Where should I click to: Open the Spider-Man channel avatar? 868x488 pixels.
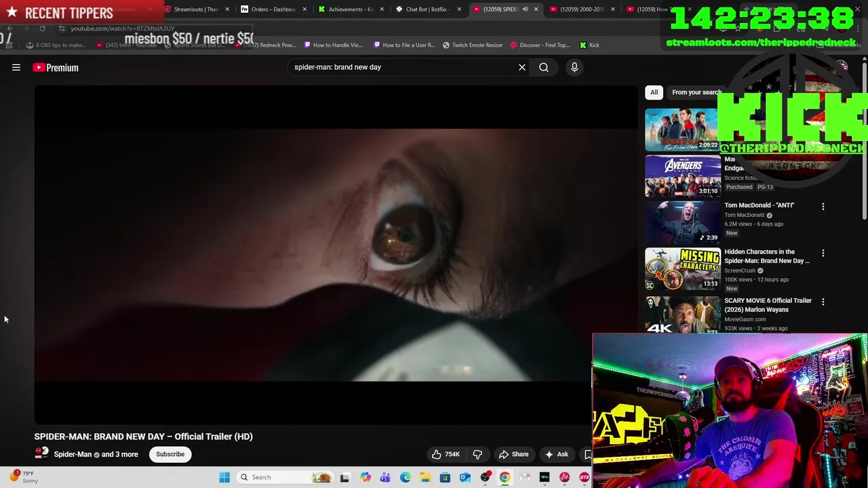pos(41,453)
